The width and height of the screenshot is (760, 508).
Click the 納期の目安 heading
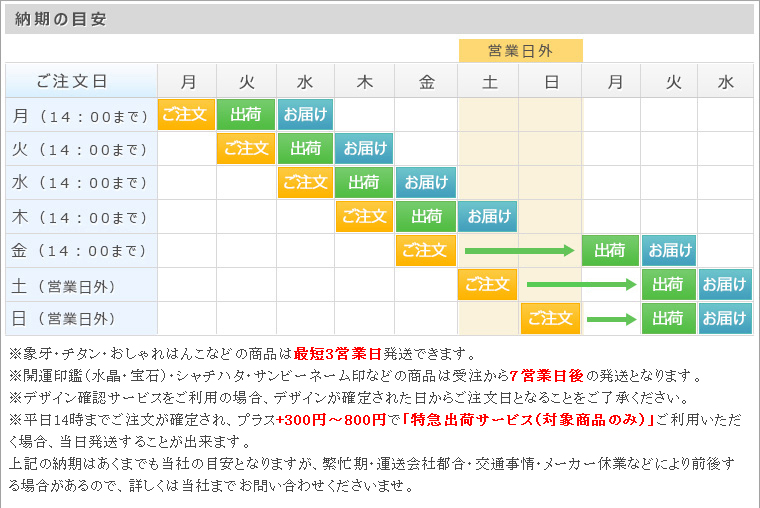pyautogui.click(x=60, y=19)
